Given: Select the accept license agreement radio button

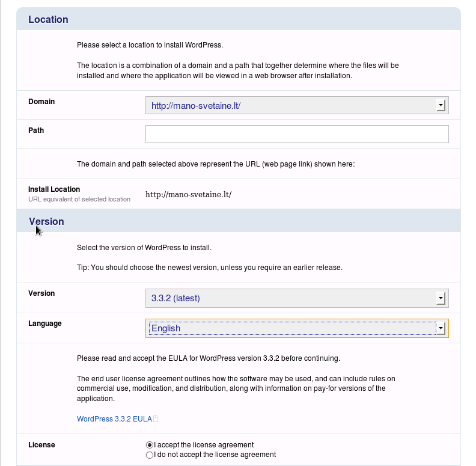Looking at the screenshot, I should coord(150,445).
